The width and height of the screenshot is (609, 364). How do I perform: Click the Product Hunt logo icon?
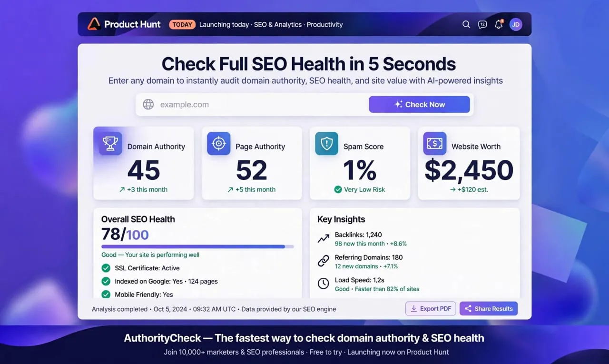pos(94,24)
